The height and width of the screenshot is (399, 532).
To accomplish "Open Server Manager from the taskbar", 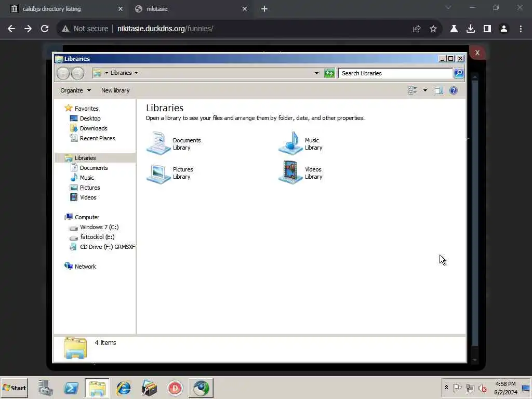I will point(45,388).
